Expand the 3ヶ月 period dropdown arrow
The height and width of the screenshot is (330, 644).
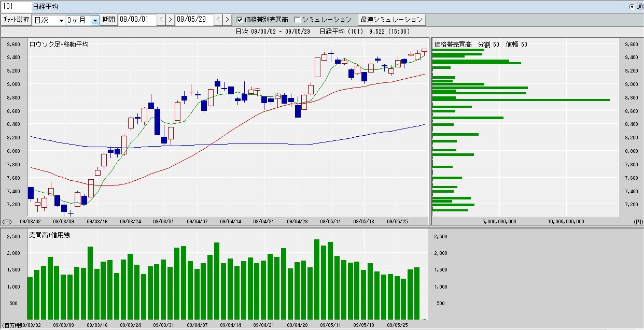coord(95,20)
